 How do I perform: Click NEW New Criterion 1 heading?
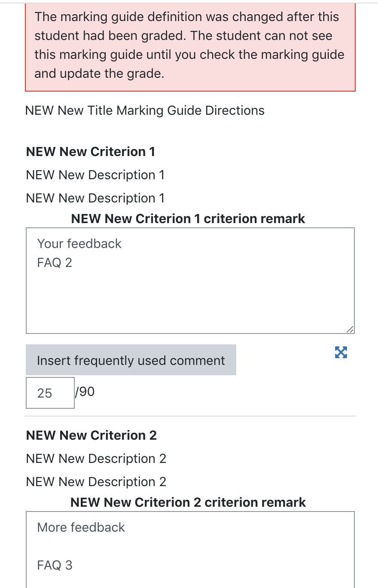[91, 152]
